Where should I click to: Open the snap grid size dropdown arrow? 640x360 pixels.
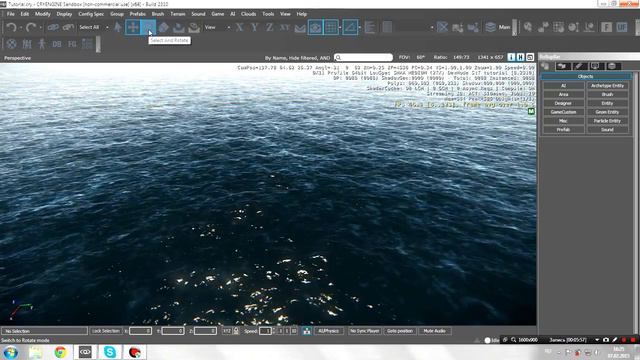340,27
